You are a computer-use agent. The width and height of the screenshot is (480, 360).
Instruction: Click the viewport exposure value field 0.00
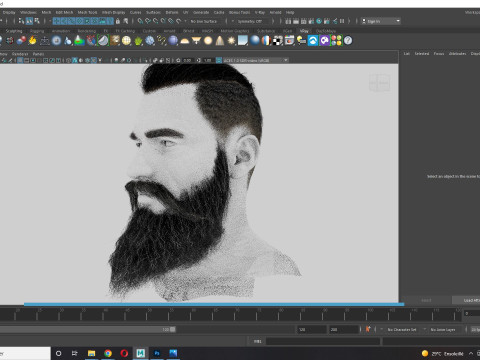tap(187, 60)
